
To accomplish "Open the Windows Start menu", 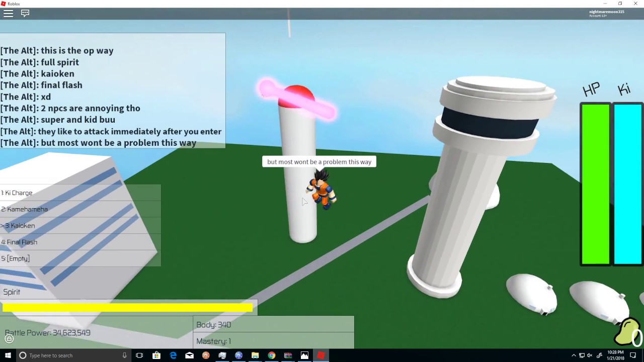I will click(x=8, y=355).
